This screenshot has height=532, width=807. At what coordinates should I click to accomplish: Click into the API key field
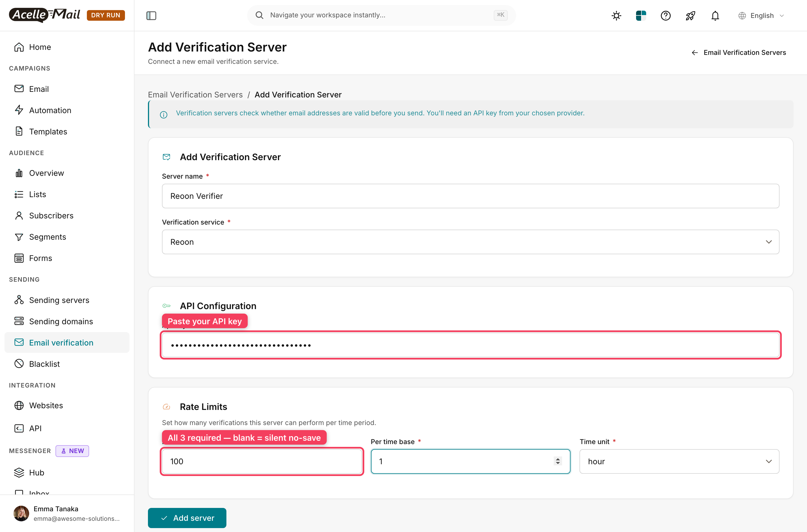[470, 345]
